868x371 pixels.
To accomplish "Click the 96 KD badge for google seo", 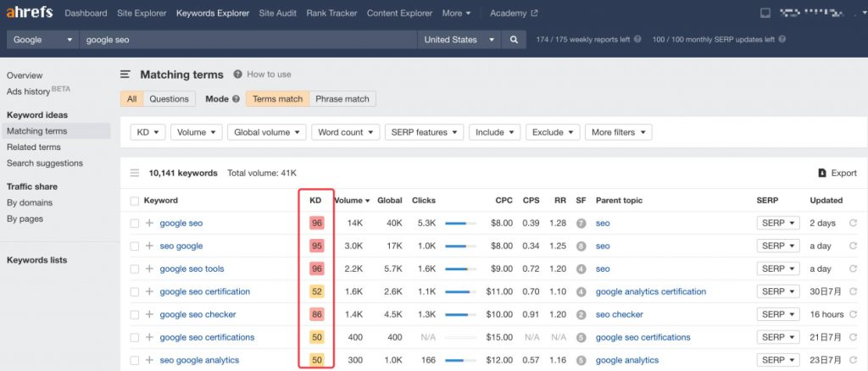I will click(x=317, y=224).
